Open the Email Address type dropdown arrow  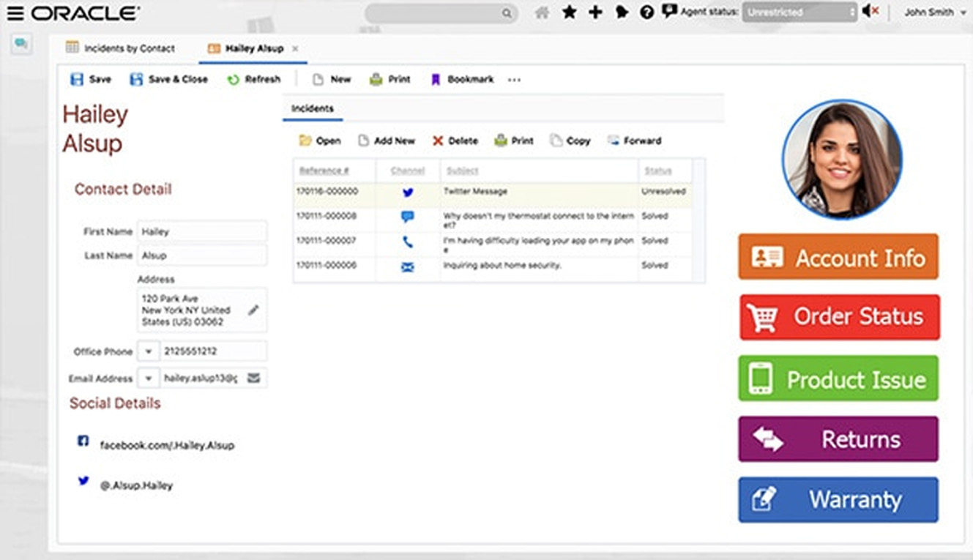149,378
